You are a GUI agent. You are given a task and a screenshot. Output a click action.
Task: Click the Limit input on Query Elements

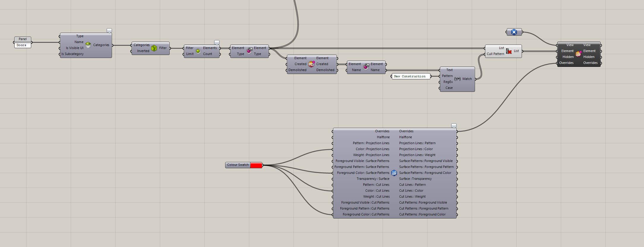[x=190, y=54]
